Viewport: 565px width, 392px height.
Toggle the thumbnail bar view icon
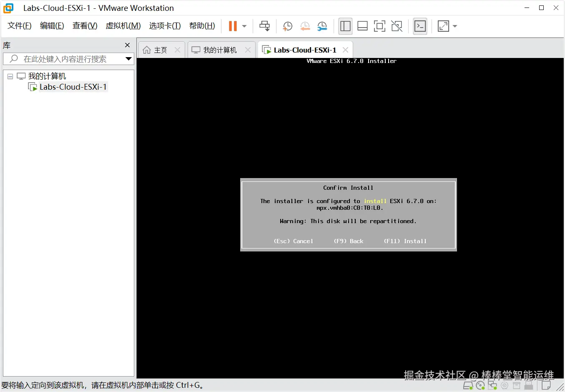[x=362, y=26]
